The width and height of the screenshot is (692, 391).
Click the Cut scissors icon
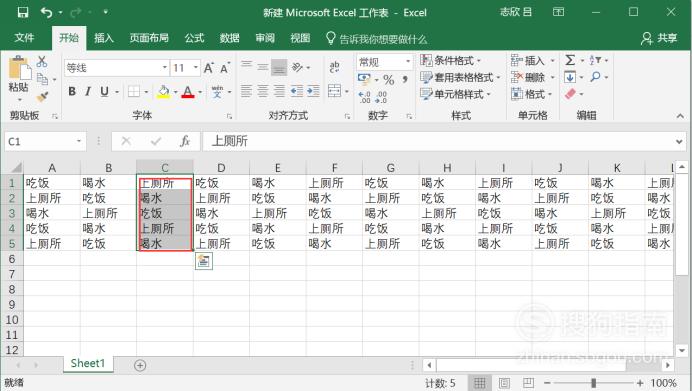[x=42, y=61]
